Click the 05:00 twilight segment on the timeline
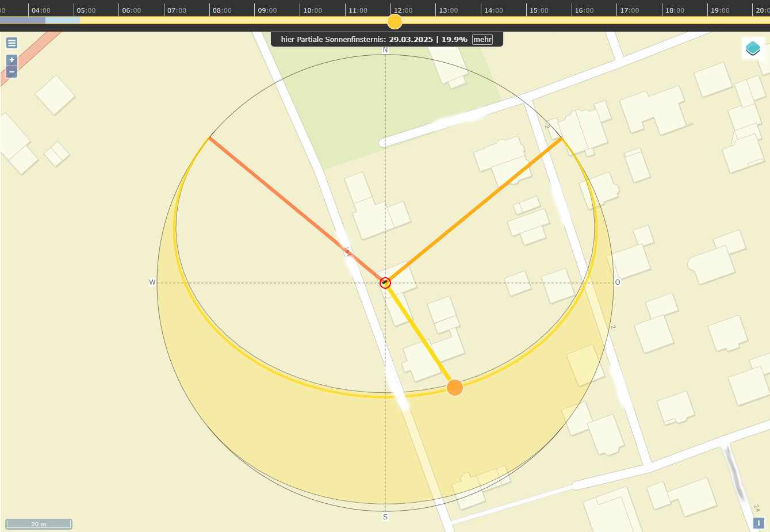This screenshot has width=770, height=532. point(63,20)
